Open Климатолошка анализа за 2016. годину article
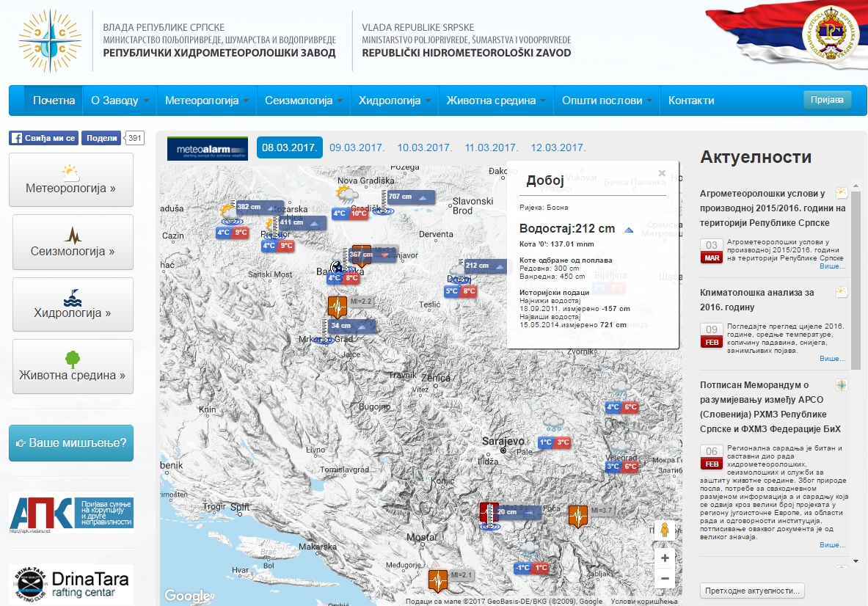 (x=757, y=299)
